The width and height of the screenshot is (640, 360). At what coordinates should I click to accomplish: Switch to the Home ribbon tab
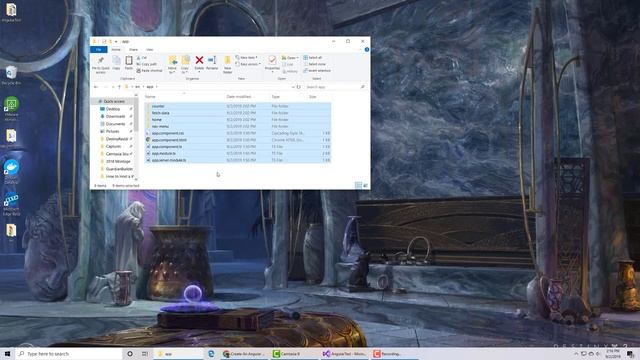116,49
